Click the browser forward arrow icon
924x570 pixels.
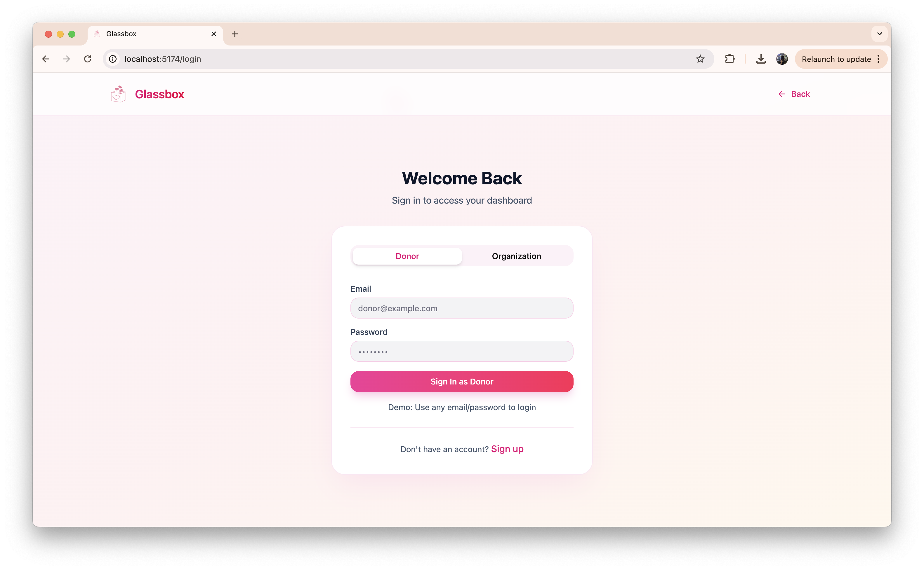(66, 59)
